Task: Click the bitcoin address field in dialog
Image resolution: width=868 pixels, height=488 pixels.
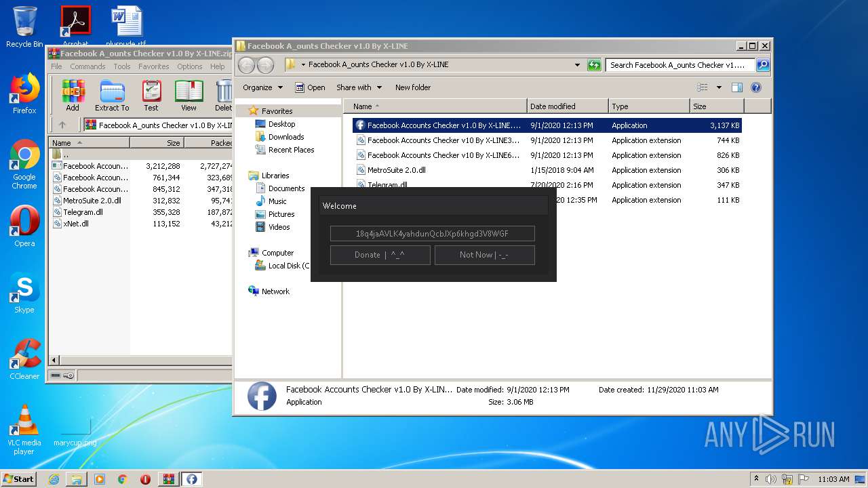Action: tap(432, 234)
